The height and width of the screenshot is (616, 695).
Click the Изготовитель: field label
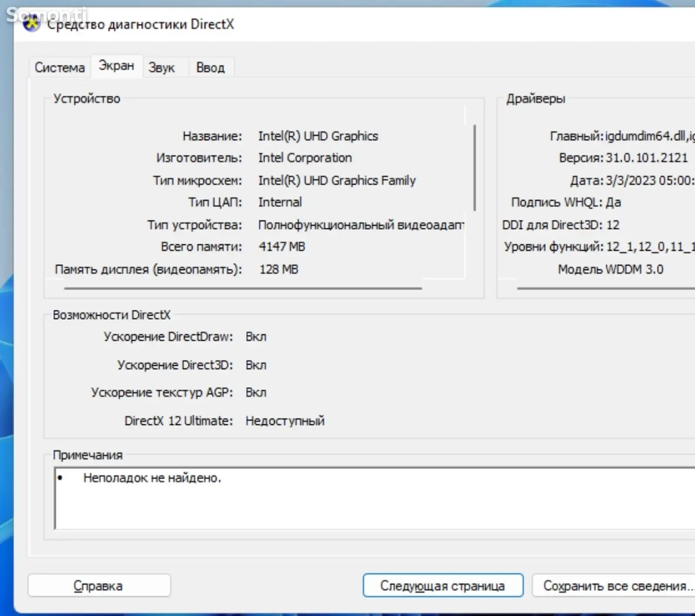click(x=199, y=158)
